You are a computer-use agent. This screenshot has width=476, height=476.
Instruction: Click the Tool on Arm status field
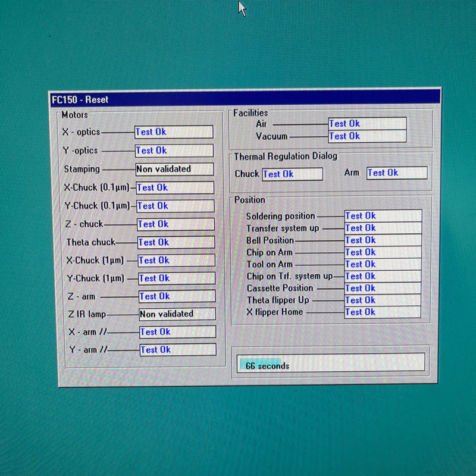coord(383,264)
